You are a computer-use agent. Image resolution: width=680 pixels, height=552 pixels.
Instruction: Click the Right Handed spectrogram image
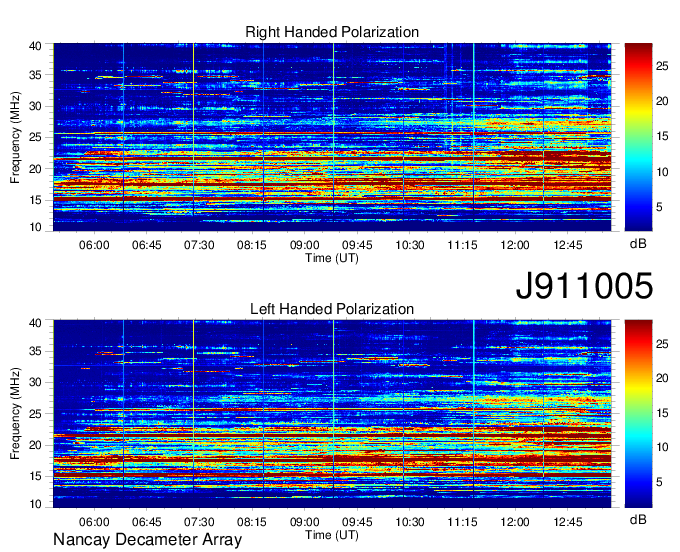[332, 137]
